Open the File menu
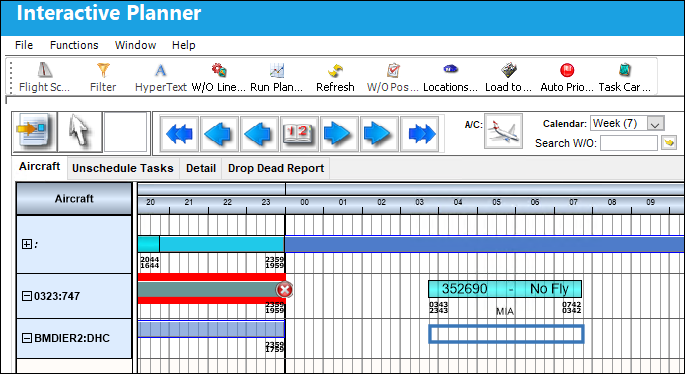 pyautogui.click(x=24, y=45)
